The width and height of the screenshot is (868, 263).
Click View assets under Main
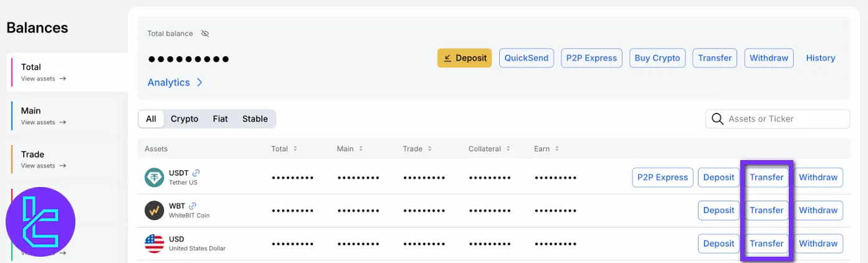point(43,123)
